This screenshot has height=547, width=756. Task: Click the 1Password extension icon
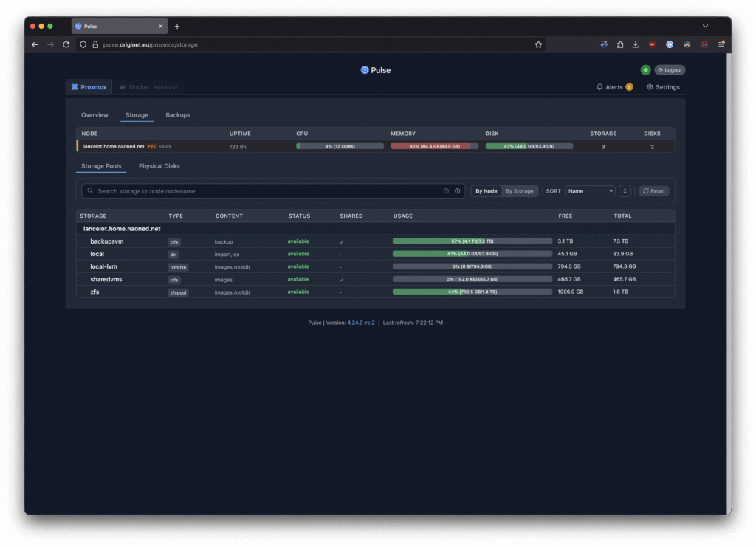pos(670,44)
